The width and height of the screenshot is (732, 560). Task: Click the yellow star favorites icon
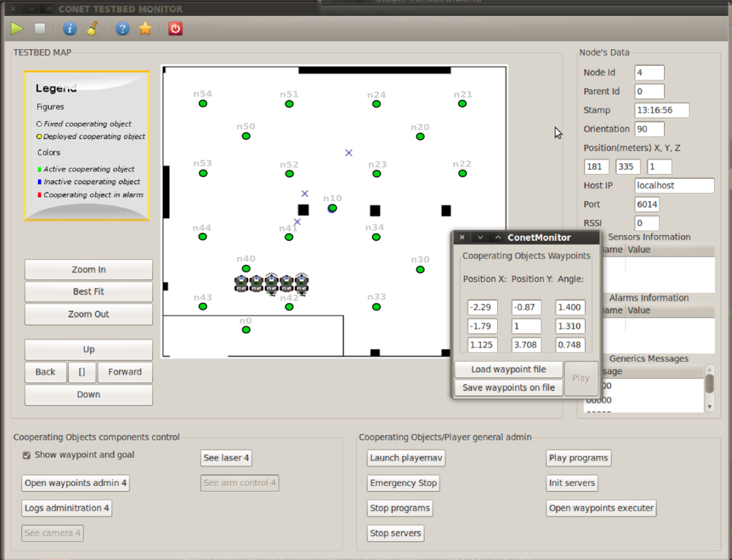pyautogui.click(x=145, y=29)
